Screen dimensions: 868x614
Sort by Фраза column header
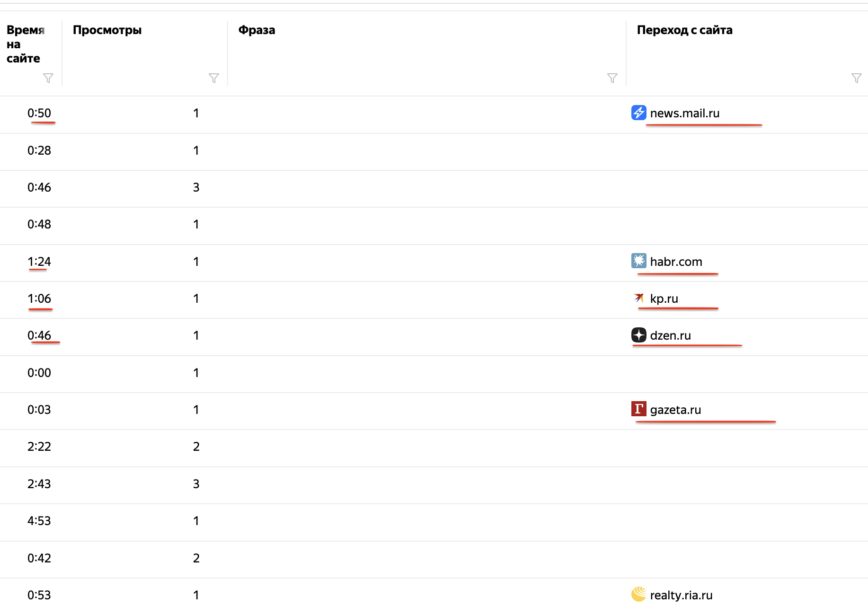click(x=257, y=30)
